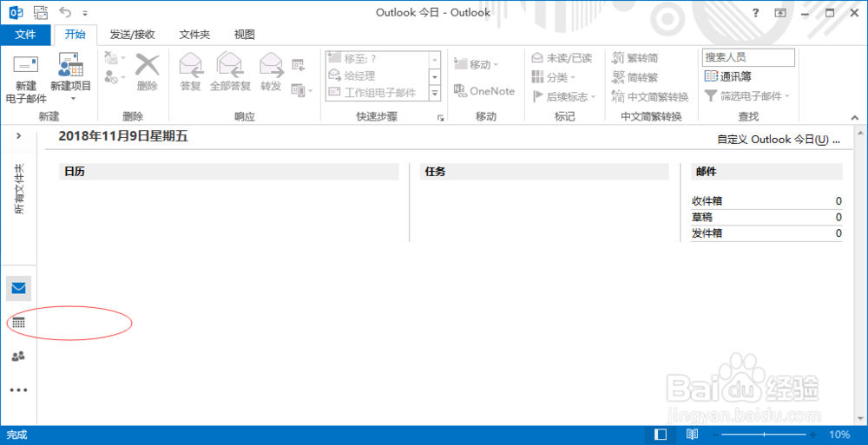Screen dimensions: 868x445
Task: Open the 收件箱 inbox link
Action: coord(707,201)
